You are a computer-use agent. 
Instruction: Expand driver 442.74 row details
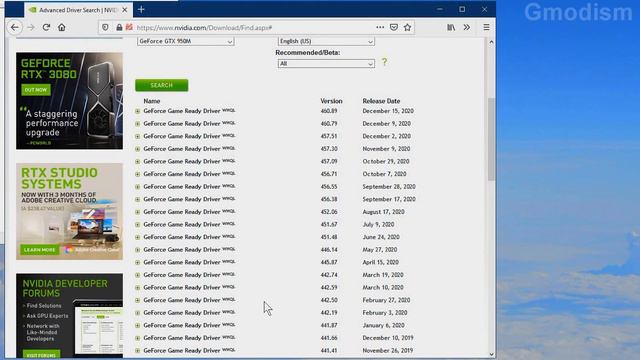(x=138, y=275)
